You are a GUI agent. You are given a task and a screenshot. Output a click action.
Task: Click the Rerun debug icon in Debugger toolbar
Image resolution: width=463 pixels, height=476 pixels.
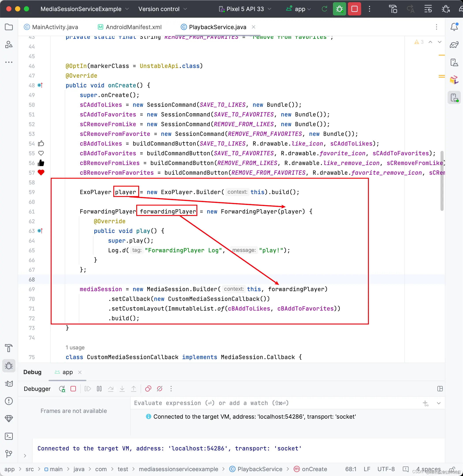[62, 389]
